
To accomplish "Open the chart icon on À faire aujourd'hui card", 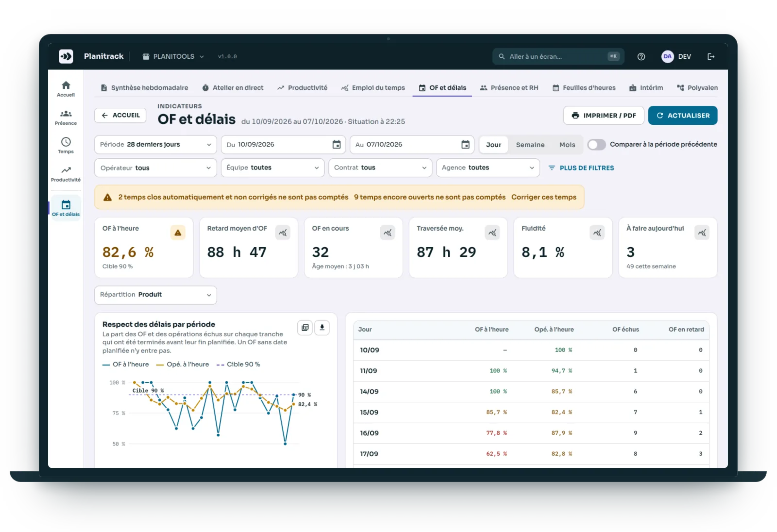I will 702,233.
